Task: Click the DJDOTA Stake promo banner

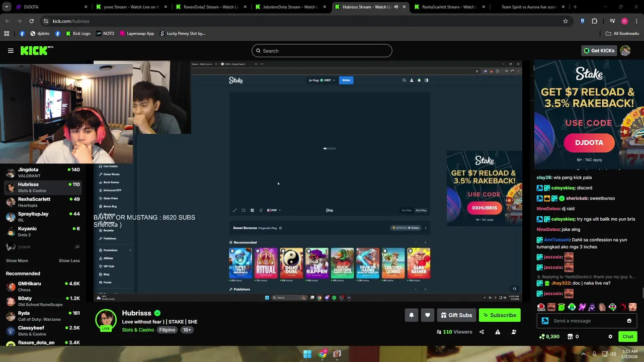Action: [x=589, y=114]
